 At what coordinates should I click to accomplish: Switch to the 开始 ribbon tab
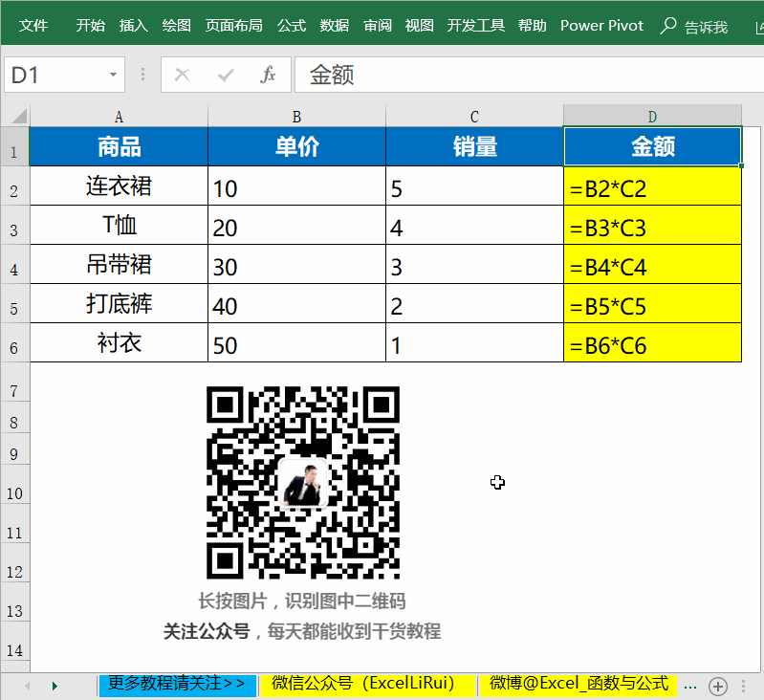click(91, 25)
